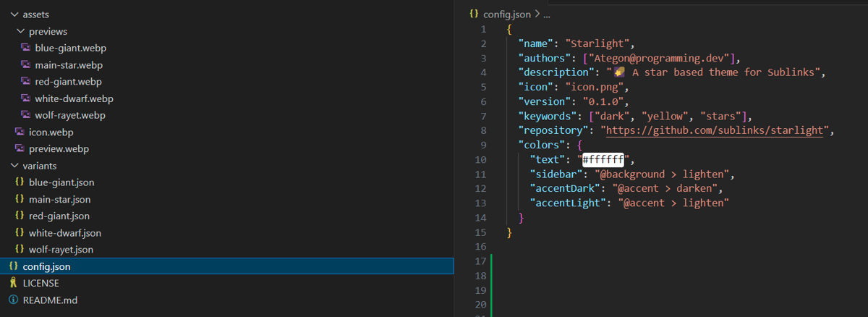Screen dimensions: 868x317
Task: Click the image icon beside preview.webp
Action: pyautogui.click(x=20, y=149)
